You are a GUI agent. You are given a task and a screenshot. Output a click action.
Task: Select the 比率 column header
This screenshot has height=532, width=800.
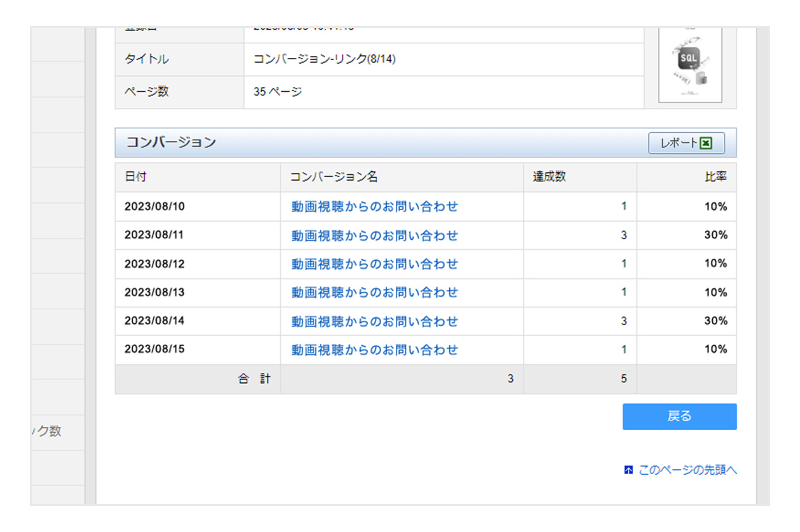(x=718, y=177)
